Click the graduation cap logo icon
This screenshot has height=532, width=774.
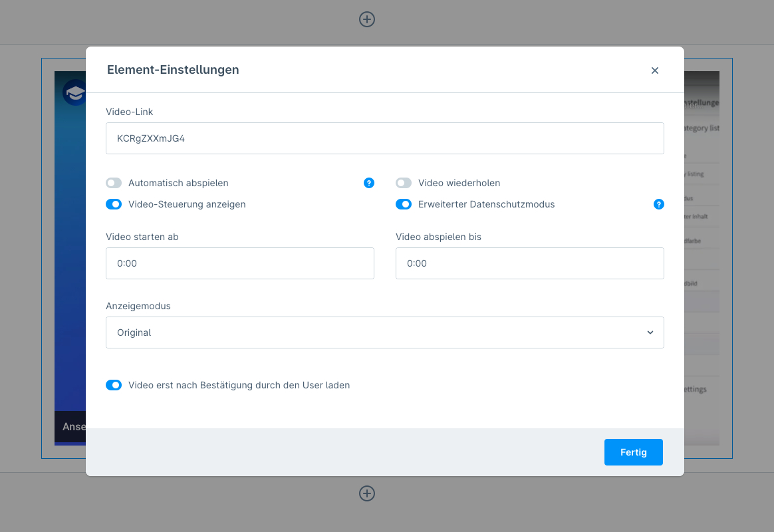[x=74, y=92]
